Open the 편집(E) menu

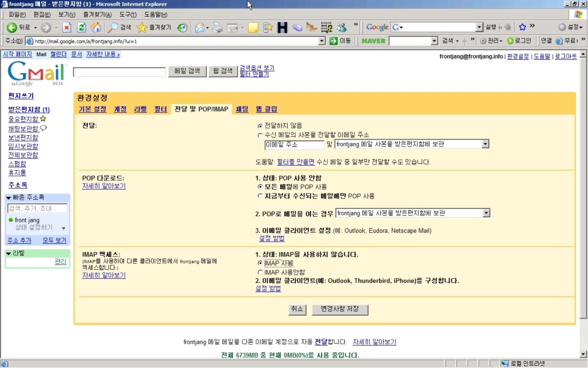41,14
